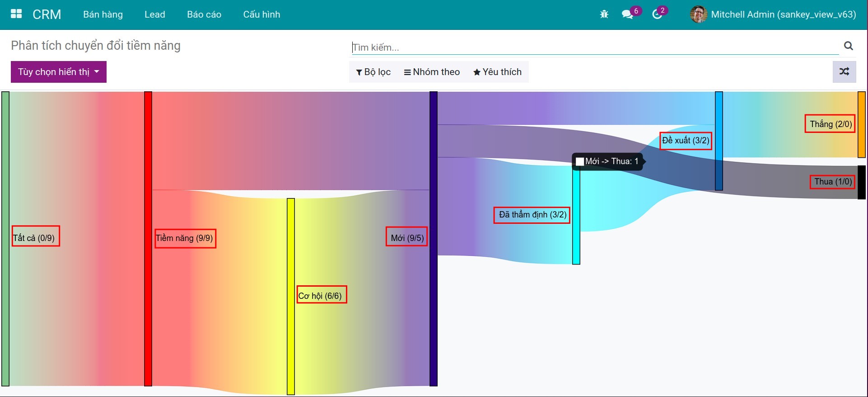Click the Lead menu item

click(x=155, y=14)
